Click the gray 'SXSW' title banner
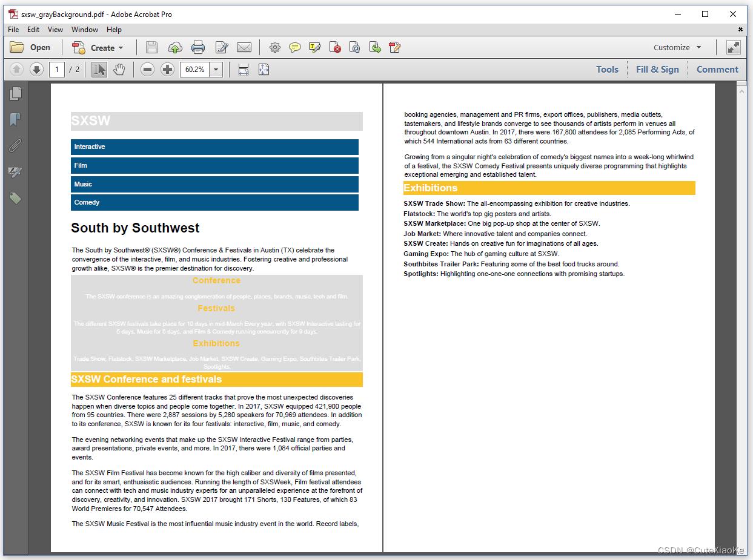 (217, 121)
